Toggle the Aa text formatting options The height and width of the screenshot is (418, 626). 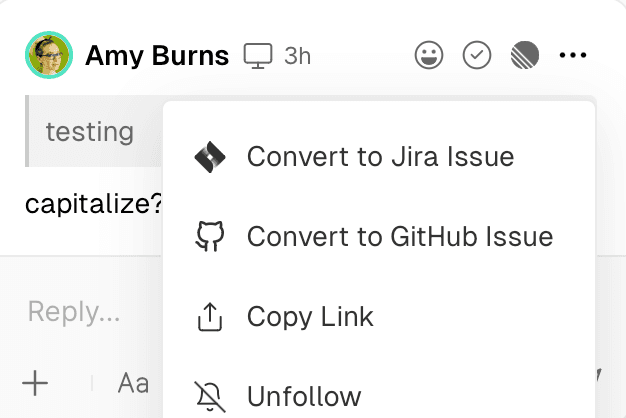point(133,382)
